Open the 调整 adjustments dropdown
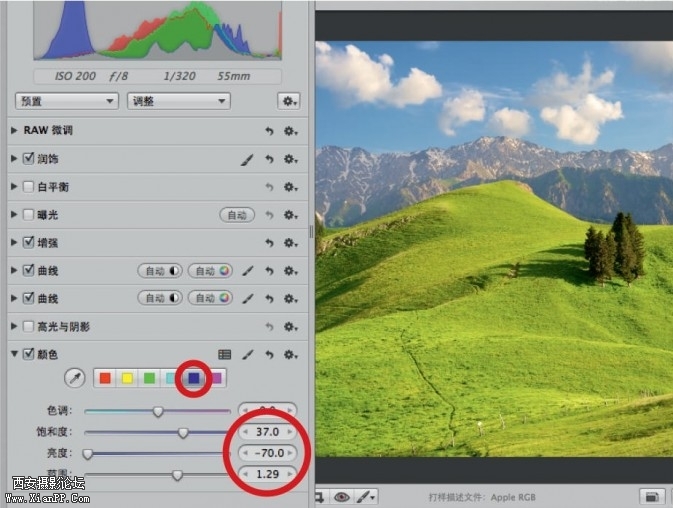The image size is (673, 508). (178, 101)
